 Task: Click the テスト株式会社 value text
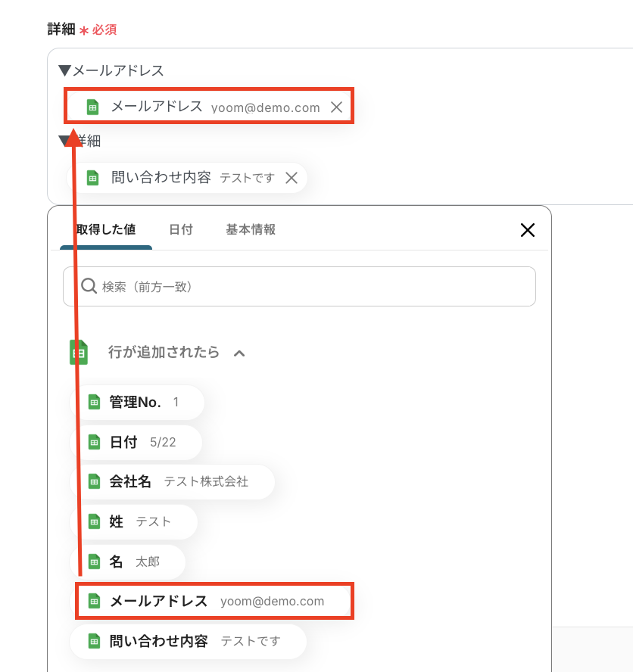click(x=206, y=482)
